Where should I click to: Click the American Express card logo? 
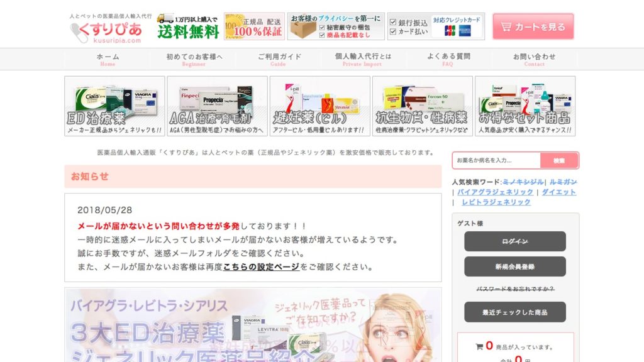(x=465, y=31)
